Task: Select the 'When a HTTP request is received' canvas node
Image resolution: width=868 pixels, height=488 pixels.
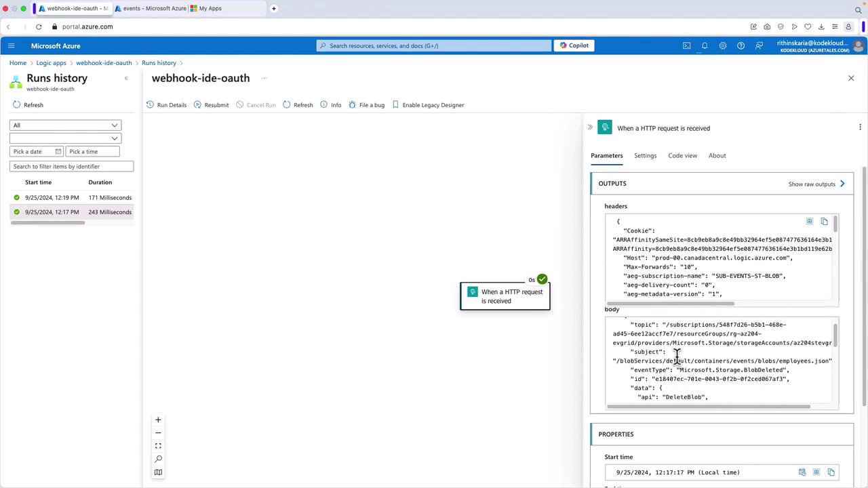Action: (505, 296)
